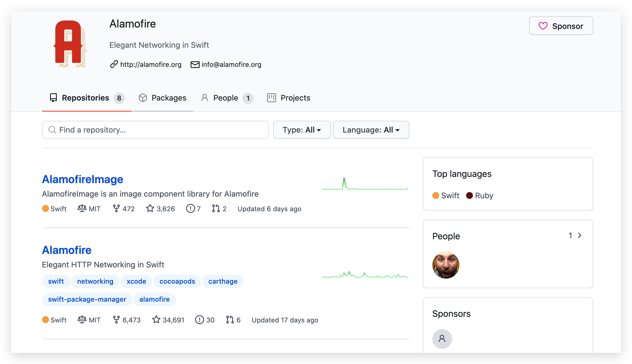Image resolution: width=632 pixels, height=364 pixels.
Task: Open the Type: All dropdown
Action: [x=302, y=130]
